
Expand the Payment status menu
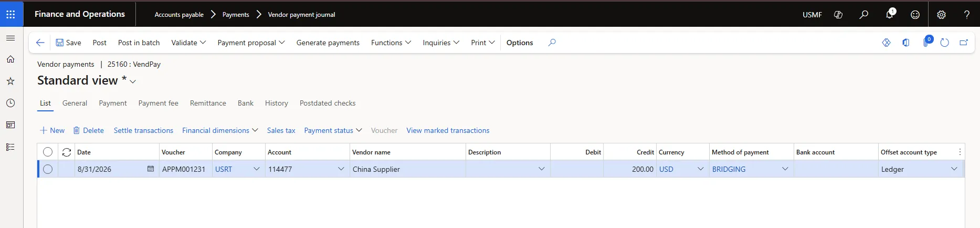tap(333, 130)
